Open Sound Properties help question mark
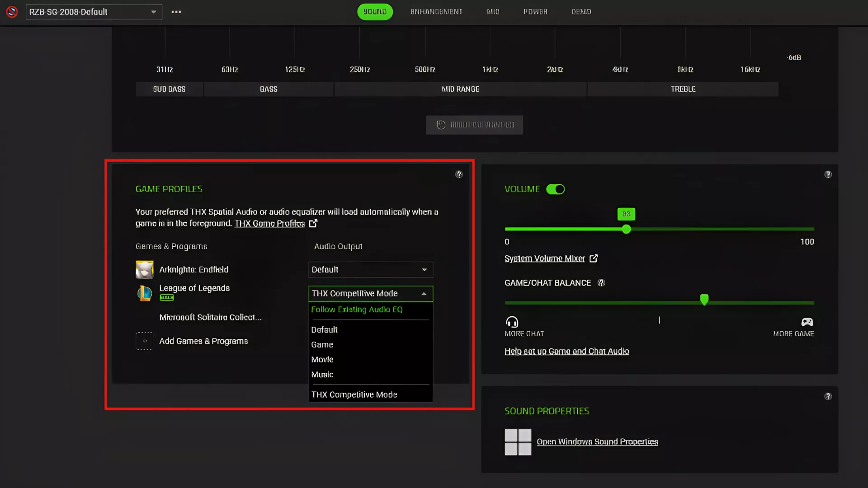This screenshot has height=488, width=868. click(828, 396)
